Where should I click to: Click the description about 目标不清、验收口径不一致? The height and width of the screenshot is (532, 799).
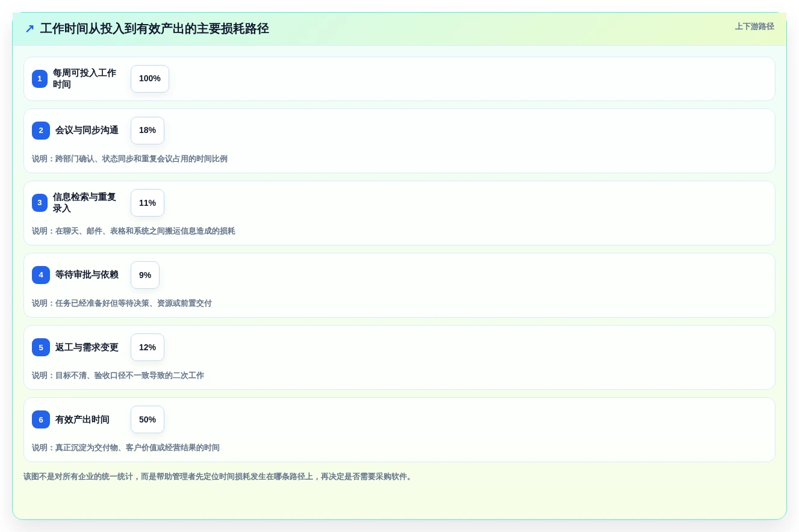(x=118, y=376)
